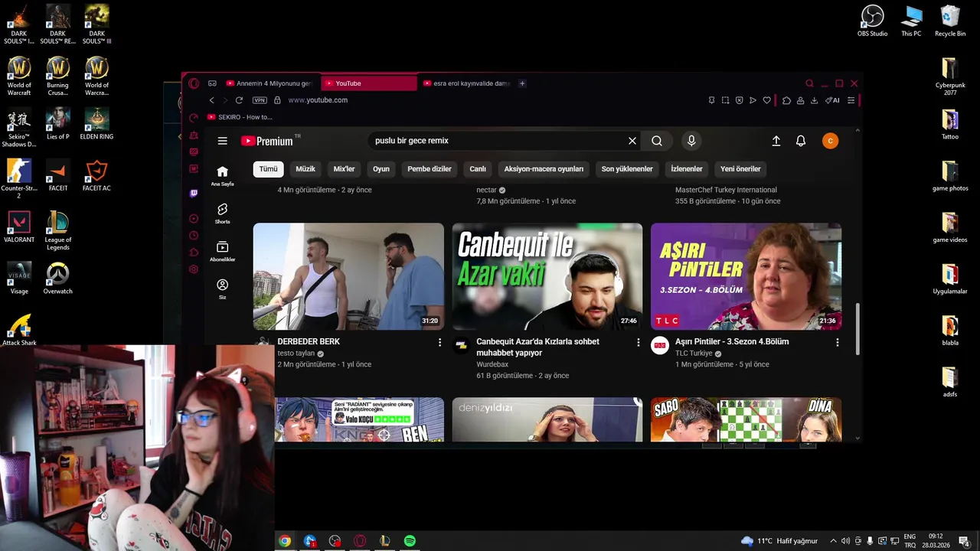Open Opera AI assistant button
Viewport: 980px width, 551px height.
pos(831,100)
